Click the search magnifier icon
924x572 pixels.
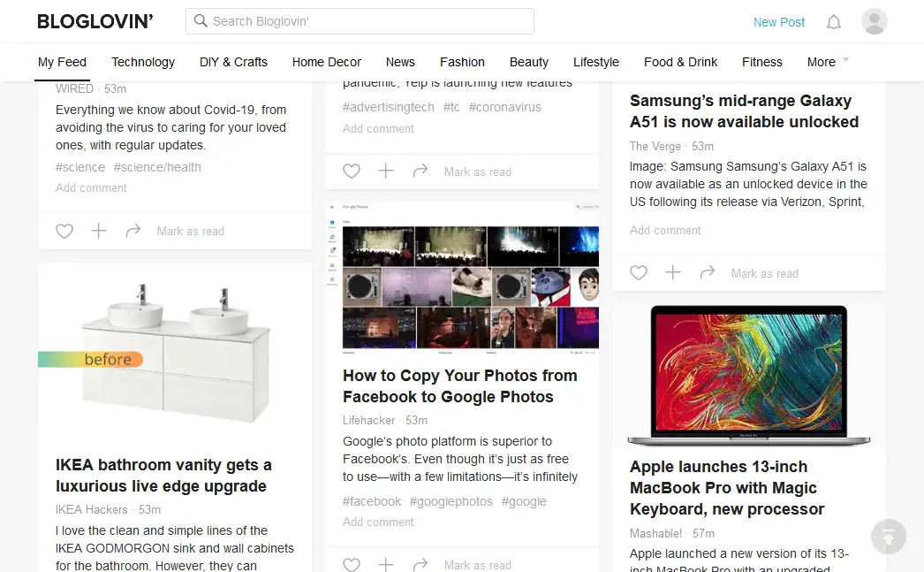[x=201, y=21]
